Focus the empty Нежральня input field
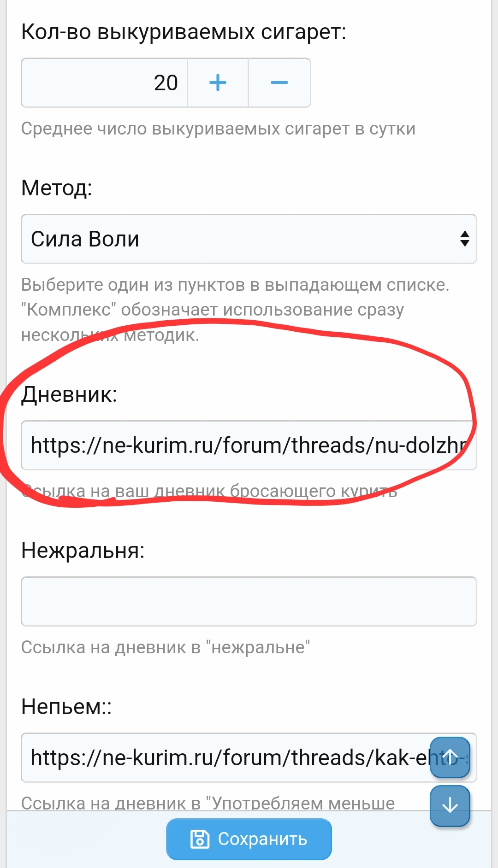The image size is (498, 868). (x=249, y=601)
